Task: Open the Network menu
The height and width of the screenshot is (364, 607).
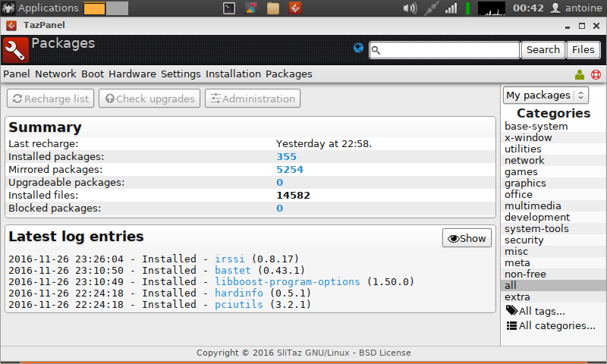Action: [55, 74]
